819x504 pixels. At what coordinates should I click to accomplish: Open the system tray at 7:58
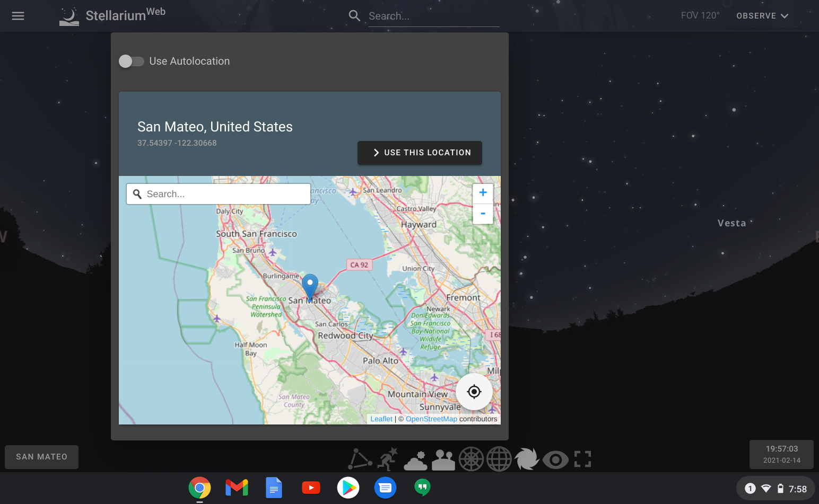(776, 489)
